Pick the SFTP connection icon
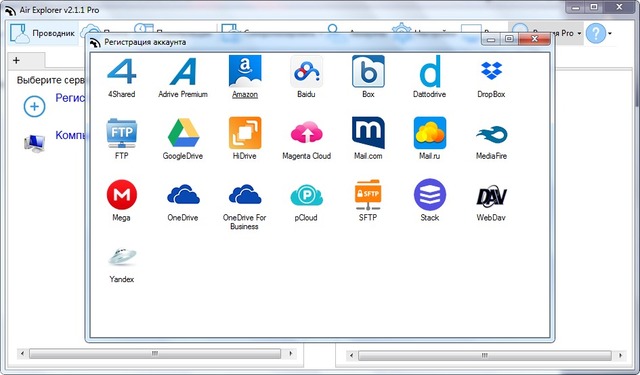The image size is (640, 375). point(368,195)
